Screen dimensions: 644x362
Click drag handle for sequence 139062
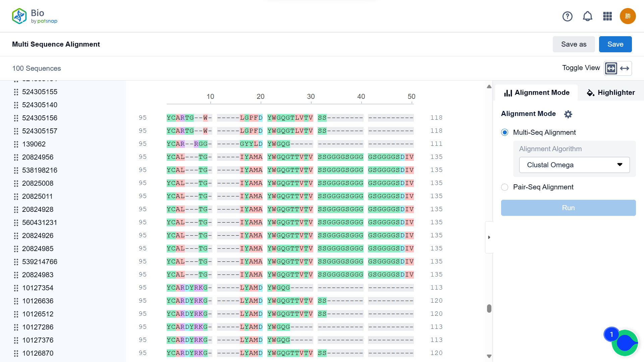click(16, 144)
